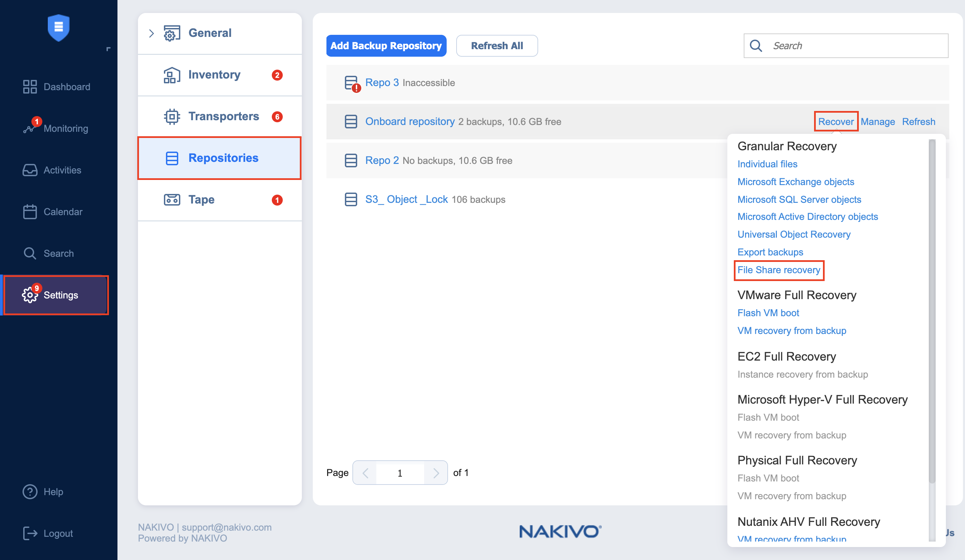
Task: Open Dashboard from the sidebar
Action: point(57,87)
